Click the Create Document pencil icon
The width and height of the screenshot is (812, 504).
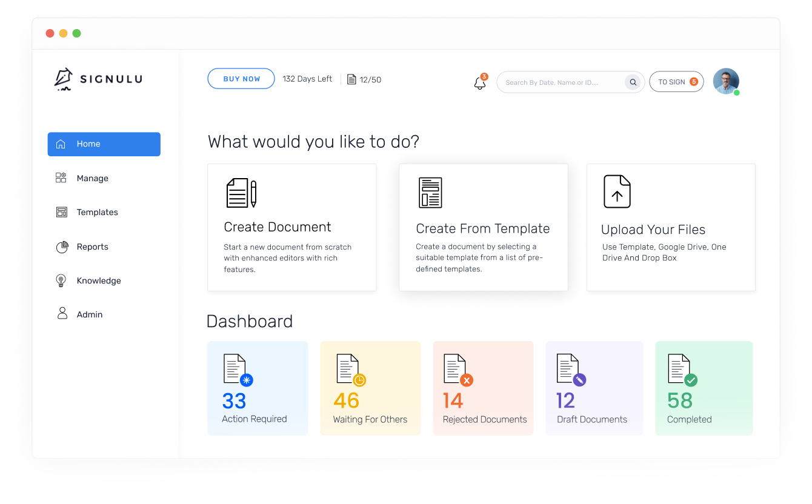(x=241, y=193)
